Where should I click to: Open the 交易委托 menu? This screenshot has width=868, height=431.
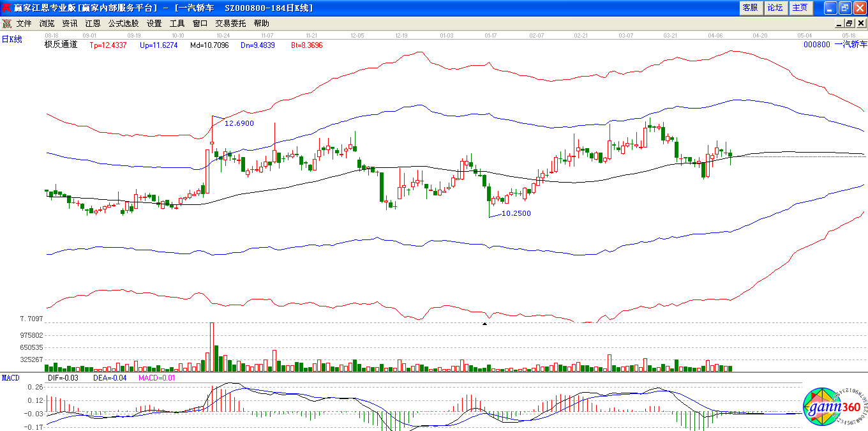[x=230, y=23]
